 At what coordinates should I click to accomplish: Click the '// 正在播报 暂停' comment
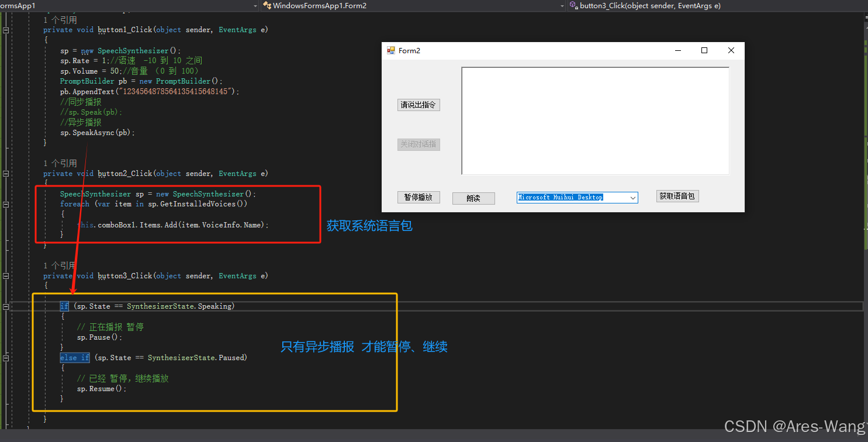(x=110, y=327)
